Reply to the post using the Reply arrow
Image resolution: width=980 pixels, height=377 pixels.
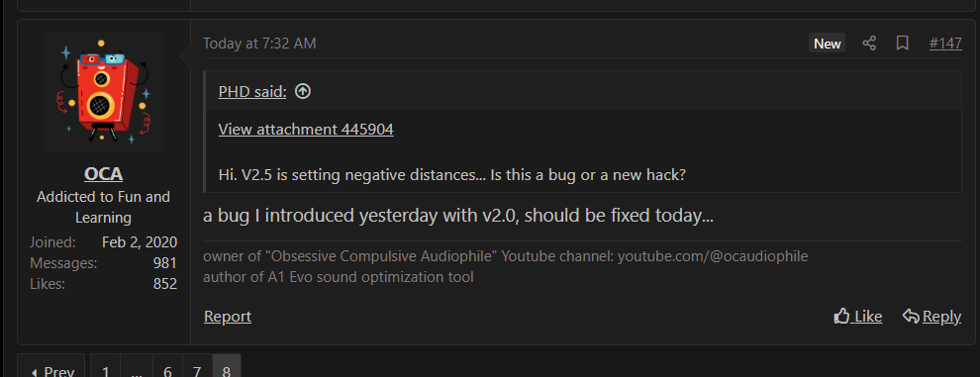pos(931,317)
